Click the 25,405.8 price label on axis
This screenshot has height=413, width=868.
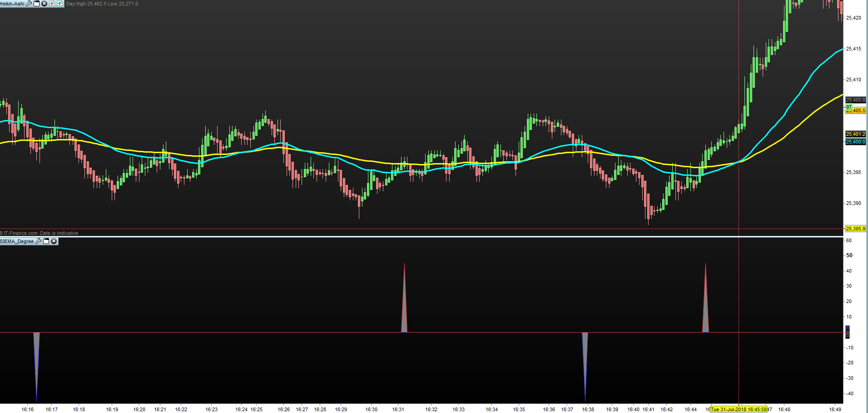855,100
